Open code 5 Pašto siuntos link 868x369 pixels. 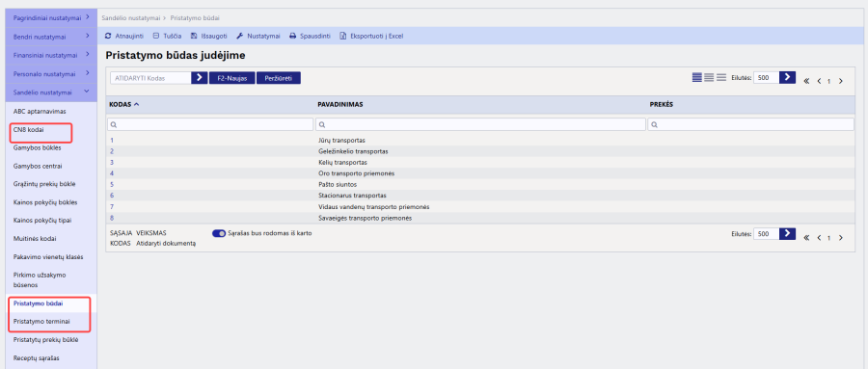click(112, 184)
